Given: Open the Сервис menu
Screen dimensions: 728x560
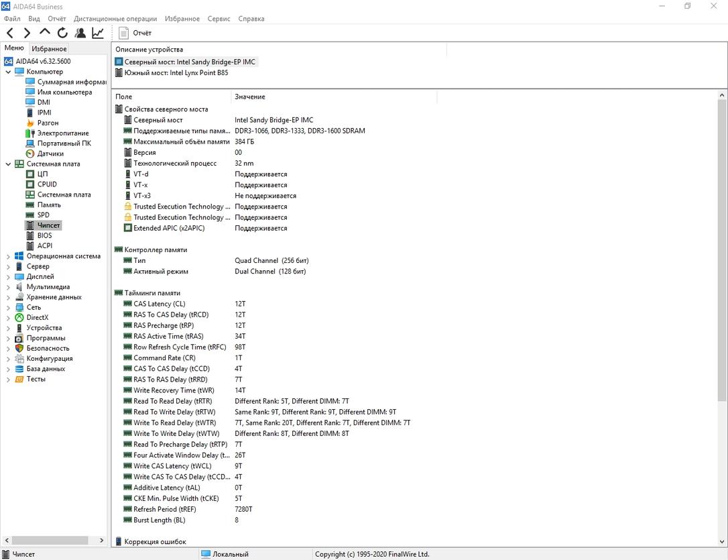Looking at the screenshot, I should tap(219, 19).
